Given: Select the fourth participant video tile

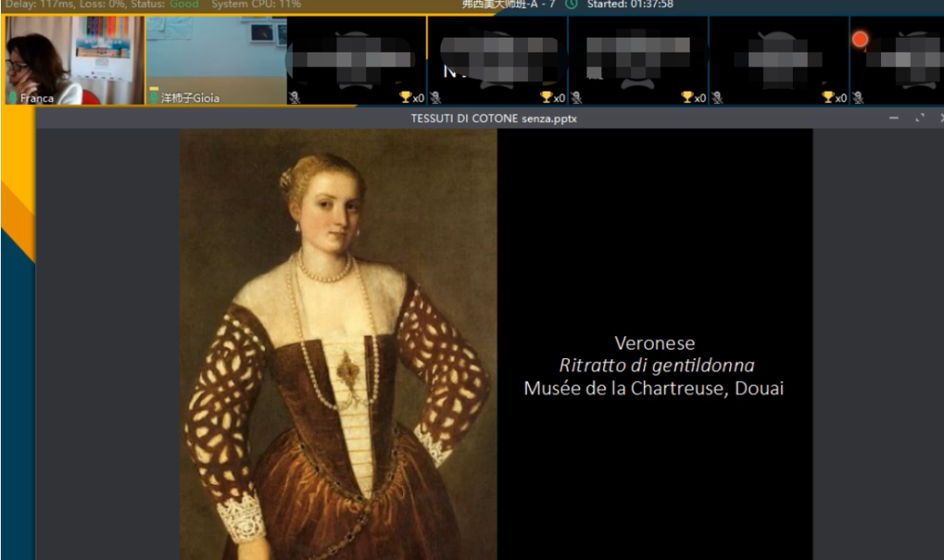Looking at the screenshot, I should click(x=497, y=60).
